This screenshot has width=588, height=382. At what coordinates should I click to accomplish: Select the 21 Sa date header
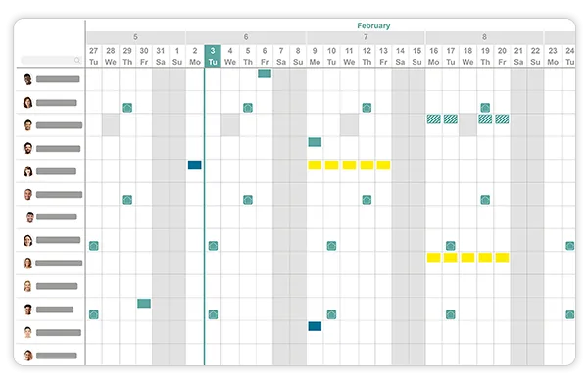click(x=518, y=56)
